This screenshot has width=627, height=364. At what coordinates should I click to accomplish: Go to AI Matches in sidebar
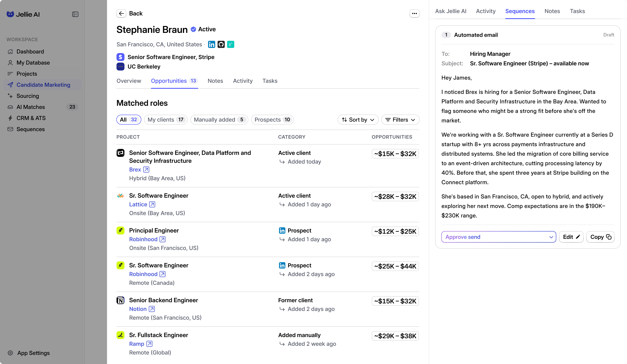(x=31, y=107)
